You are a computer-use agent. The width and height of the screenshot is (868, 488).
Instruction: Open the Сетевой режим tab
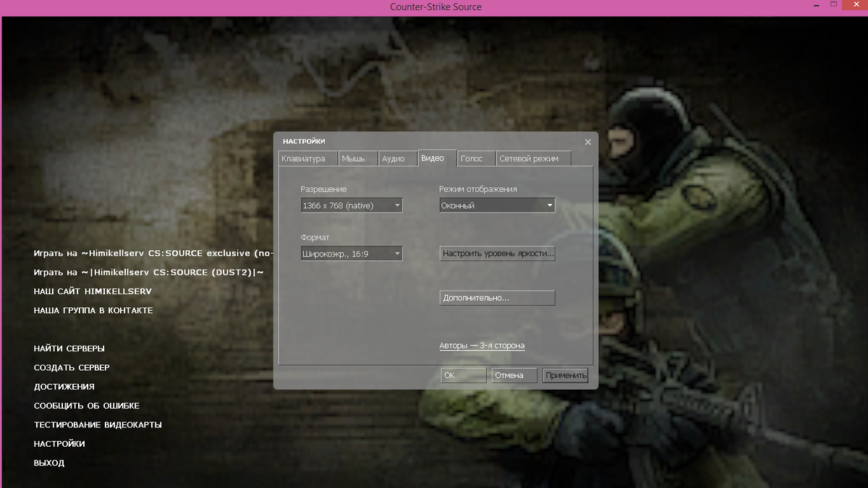pyautogui.click(x=534, y=158)
